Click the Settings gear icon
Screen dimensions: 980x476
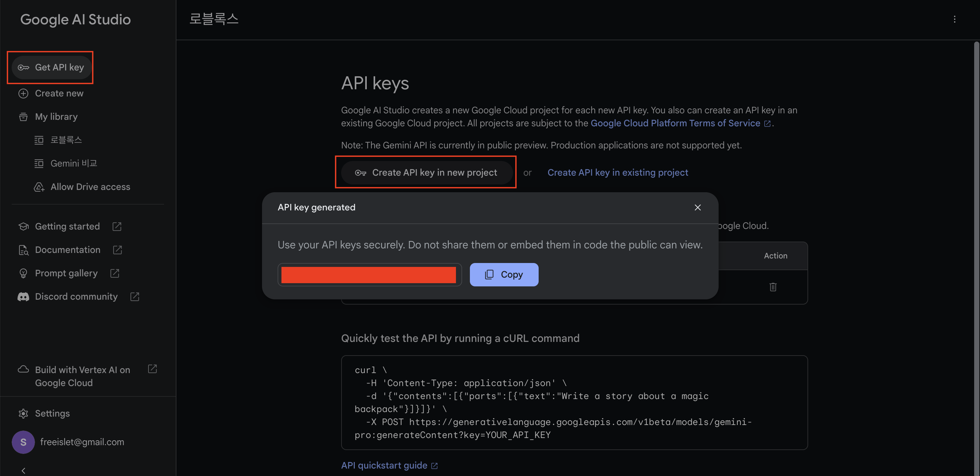coord(23,414)
